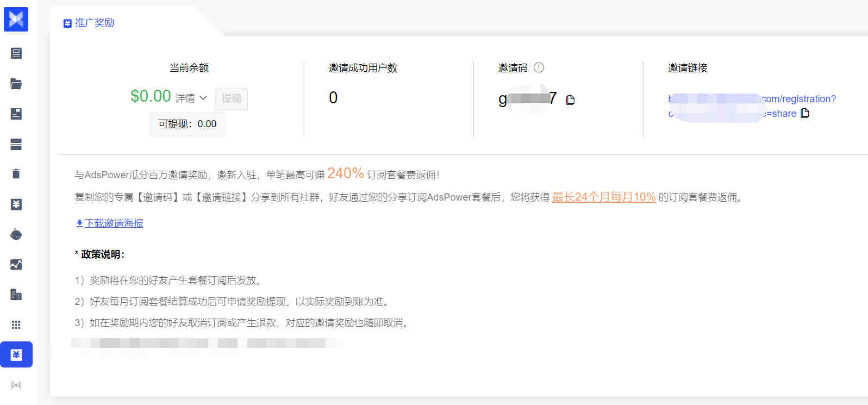Click policy line 2 about 申请奖励提现

point(233,302)
